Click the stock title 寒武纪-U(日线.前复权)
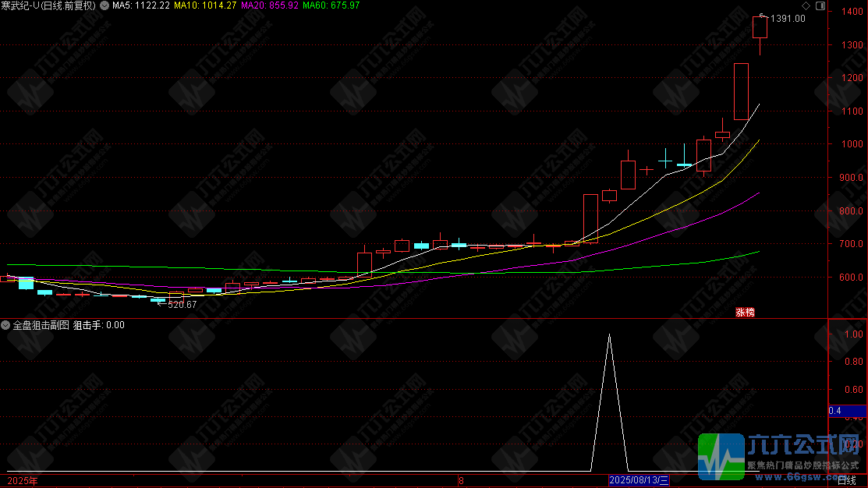Image resolution: width=868 pixels, height=488 pixels. click(x=48, y=5)
